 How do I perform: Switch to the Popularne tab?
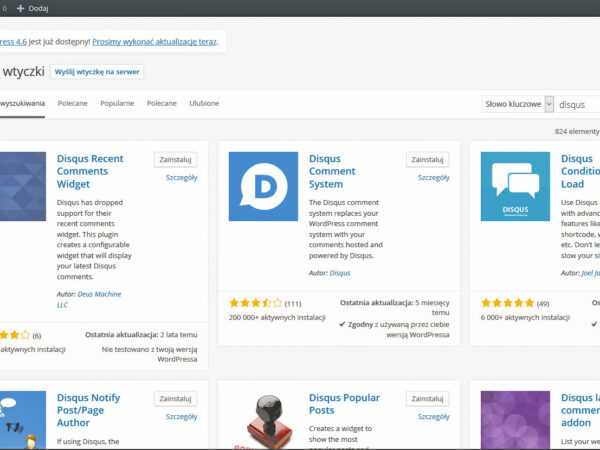point(117,103)
